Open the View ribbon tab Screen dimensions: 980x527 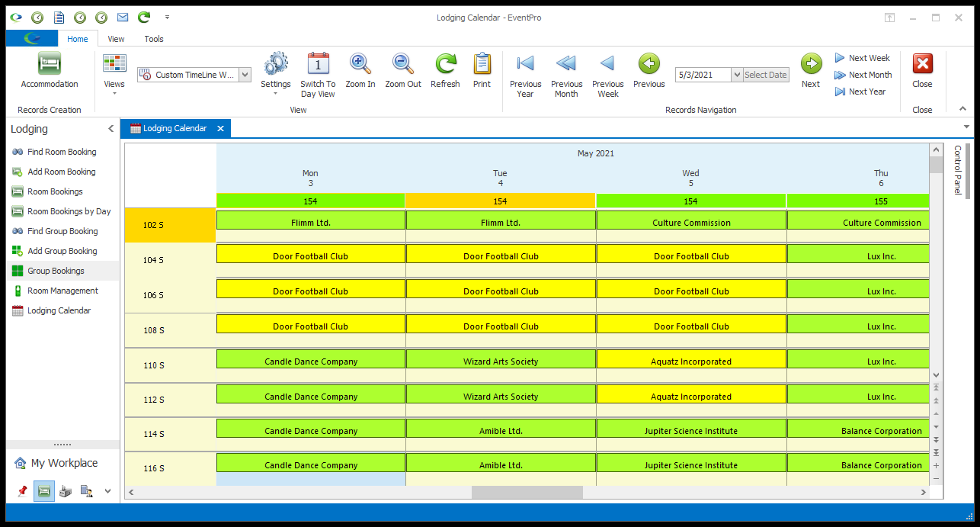(116, 39)
